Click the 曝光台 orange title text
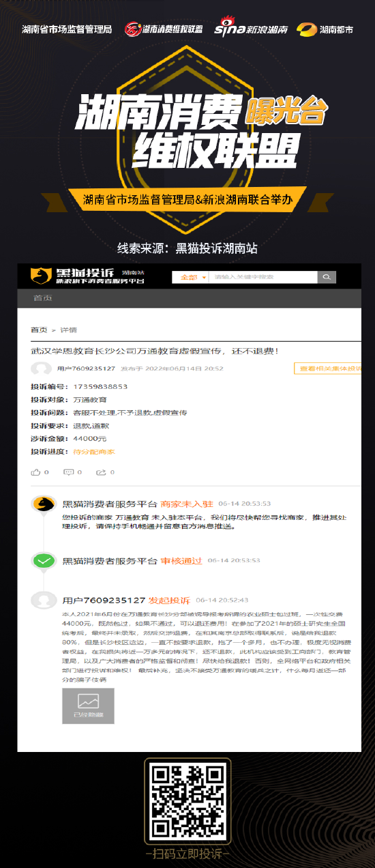 pyautogui.click(x=285, y=111)
